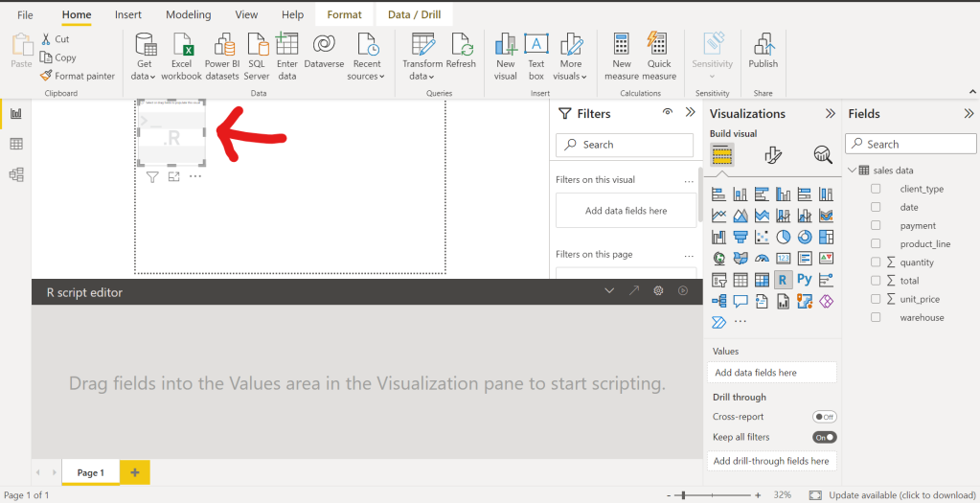
Task: Import an Excel workbook
Action: point(181,57)
